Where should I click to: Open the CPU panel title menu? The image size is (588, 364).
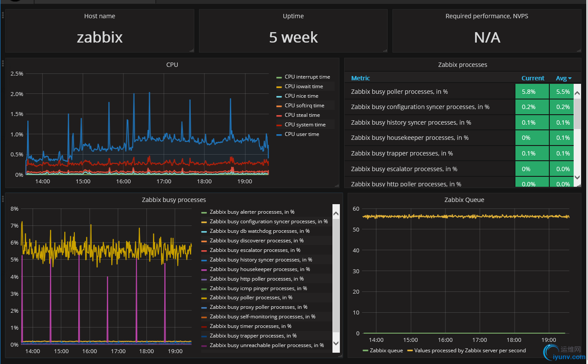pos(172,65)
